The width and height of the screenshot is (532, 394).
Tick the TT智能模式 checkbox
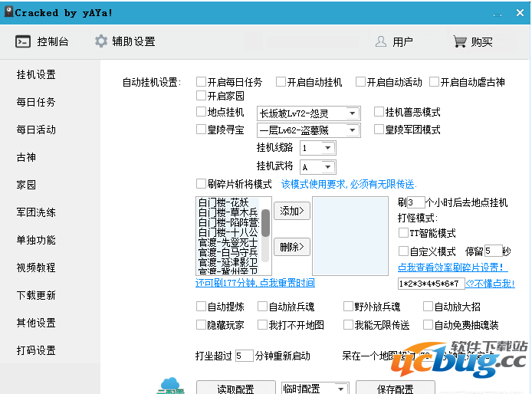404,233
